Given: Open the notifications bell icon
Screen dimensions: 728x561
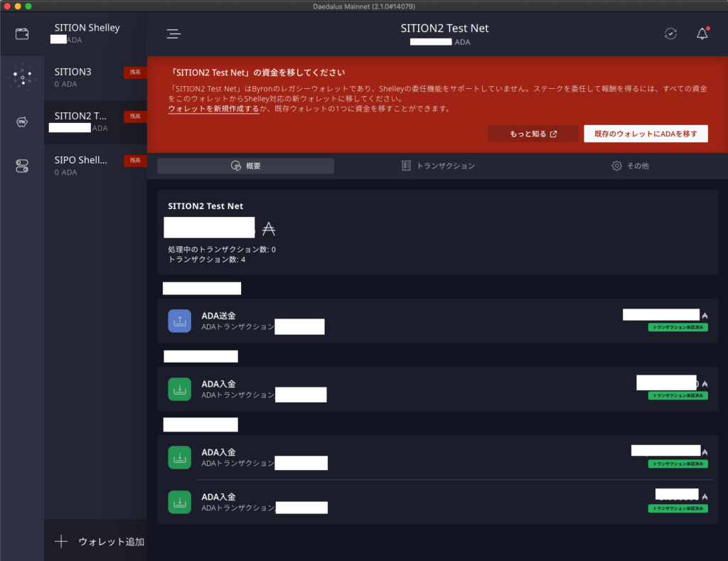Looking at the screenshot, I should (x=702, y=33).
